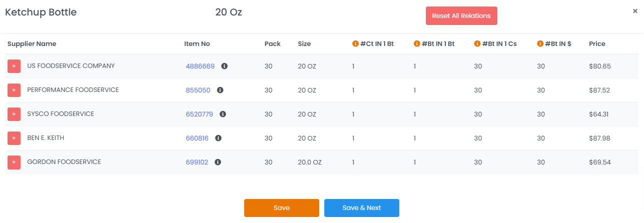The height and width of the screenshot is (223, 644).
Task: Expand the US FOODSERVICE COMPANY row
Action: click(x=14, y=66)
